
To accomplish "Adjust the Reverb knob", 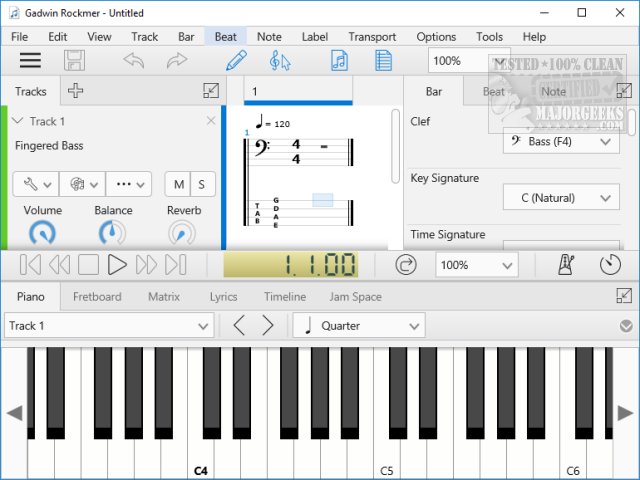I will pos(182,233).
